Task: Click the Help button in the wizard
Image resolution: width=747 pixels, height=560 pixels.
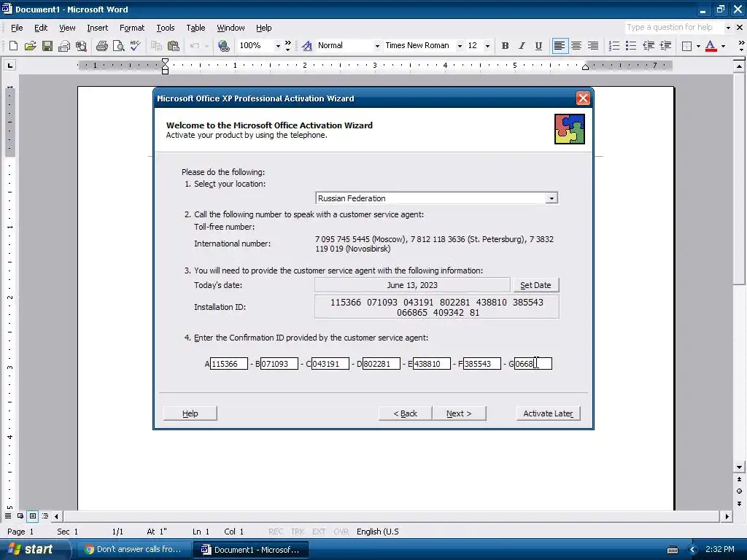Action: coord(190,413)
